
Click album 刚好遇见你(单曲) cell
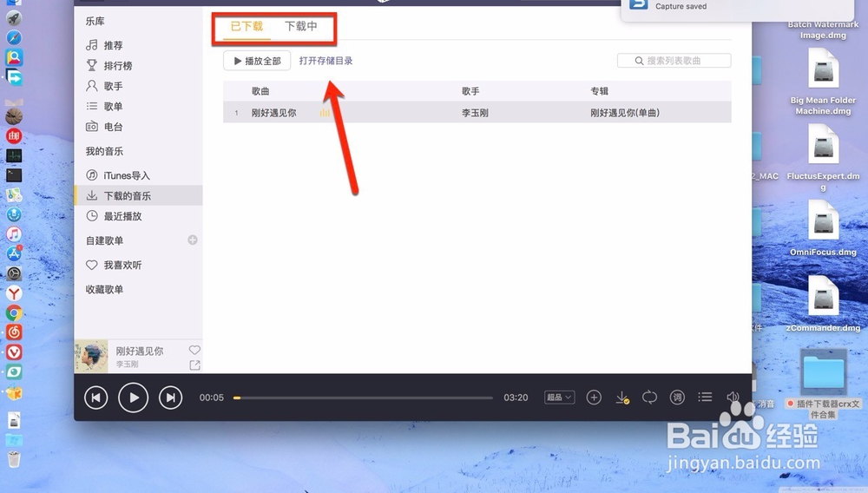[624, 113]
